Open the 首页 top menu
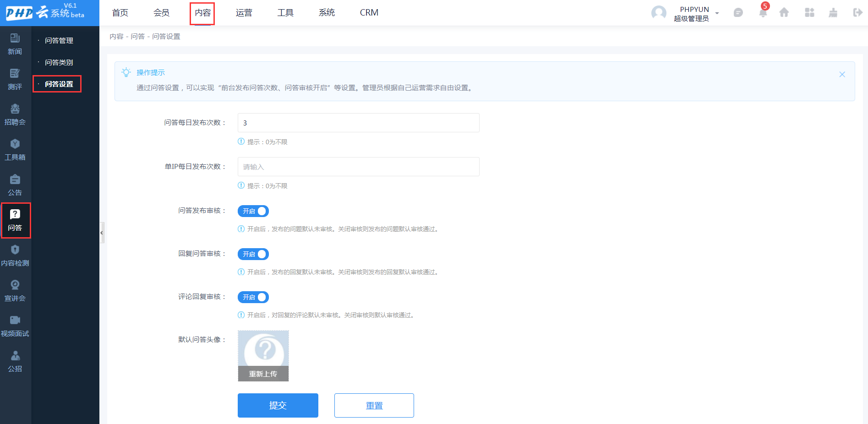This screenshot has height=424, width=868. 120,13
